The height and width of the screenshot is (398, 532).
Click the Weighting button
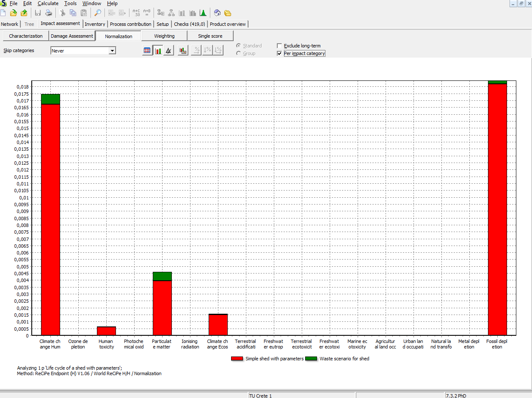164,36
